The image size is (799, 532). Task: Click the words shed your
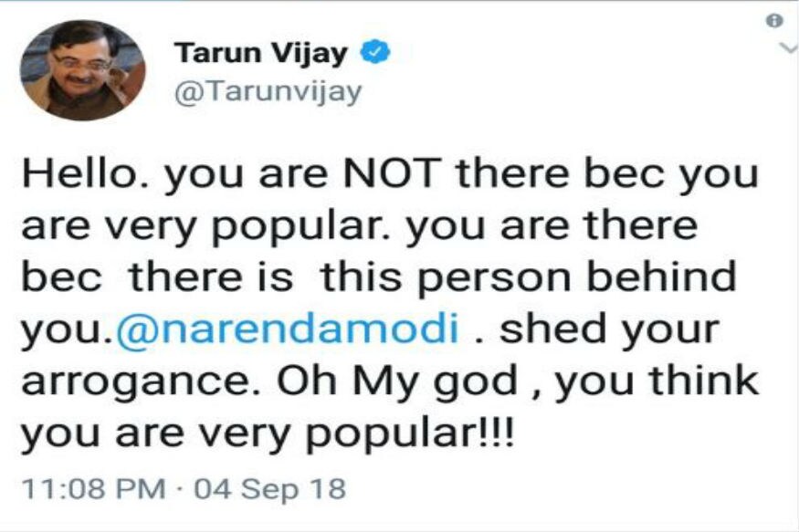coord(609,330)
